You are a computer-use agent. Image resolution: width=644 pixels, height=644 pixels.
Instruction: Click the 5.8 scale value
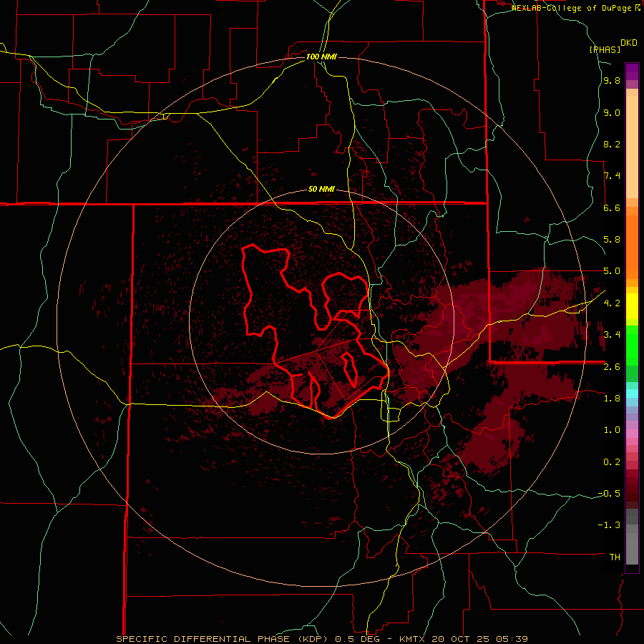[x=612, y=240]
